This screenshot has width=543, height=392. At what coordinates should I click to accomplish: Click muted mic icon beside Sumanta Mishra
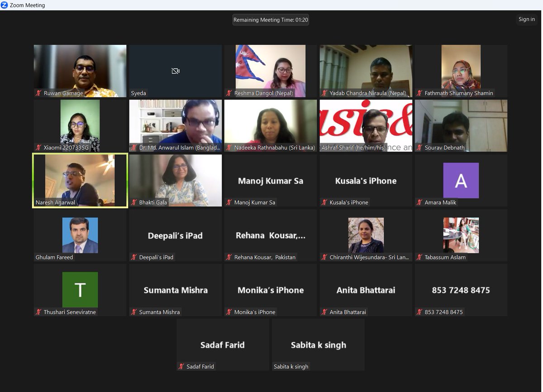[x=134, y=312]
